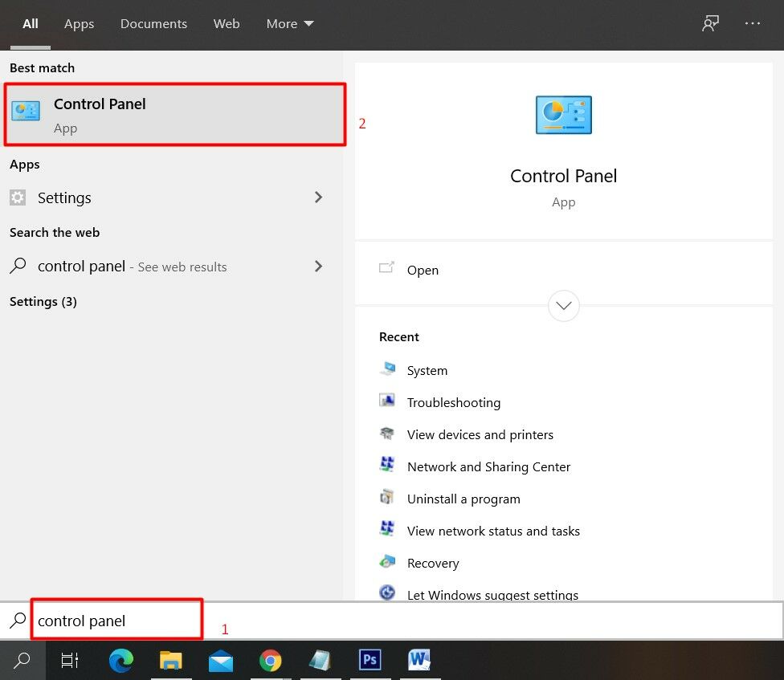The height and width of the screenshot is (680, 784).
Task: Click the taskbar search magnifier button
Action: tap(22, 660)
